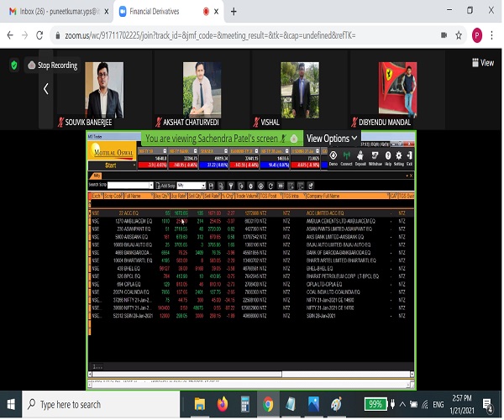Click the green Connect antenna icon
This screenshot has height=420, width=504.
[346, 158]
